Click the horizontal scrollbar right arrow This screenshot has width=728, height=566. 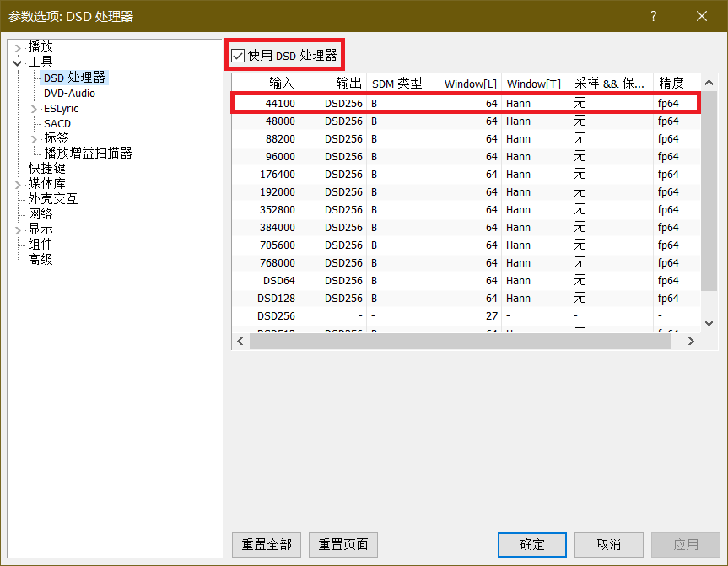pyautogui.click(x=691, y=341)
